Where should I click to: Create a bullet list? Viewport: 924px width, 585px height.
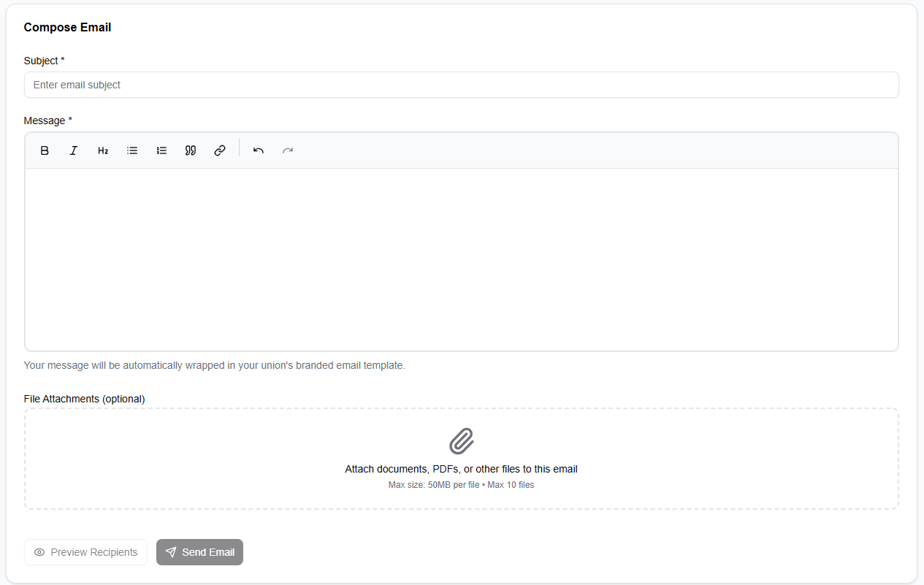(x=132, y=150)
